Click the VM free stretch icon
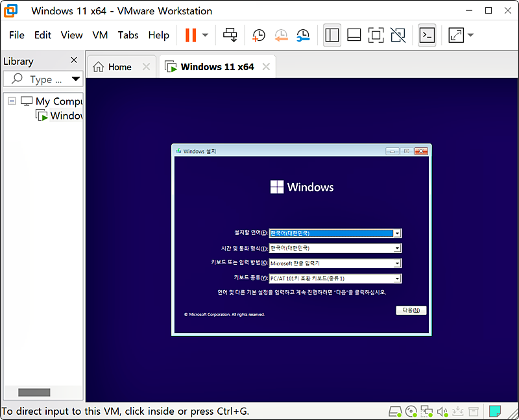 pos(398,35)
